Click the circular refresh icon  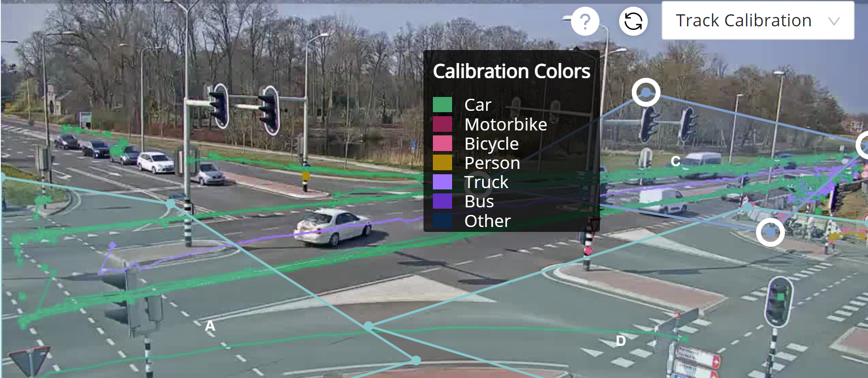pos(633,21)
